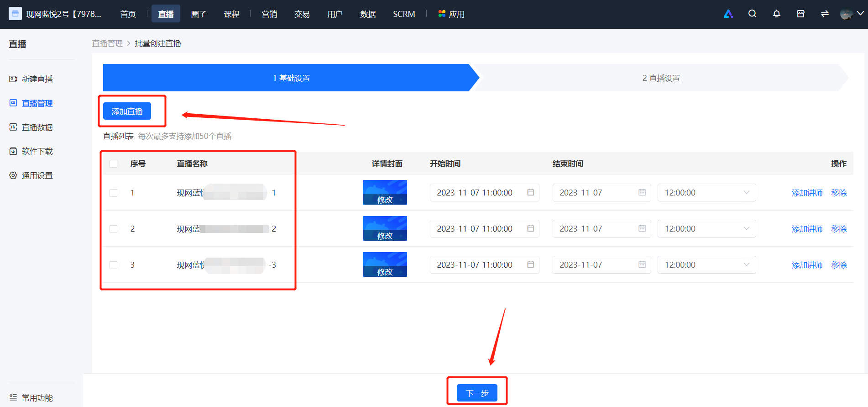
Task: Expand row 1 end time 12:00:00 dropdown
Action: [x=706, y=192]
